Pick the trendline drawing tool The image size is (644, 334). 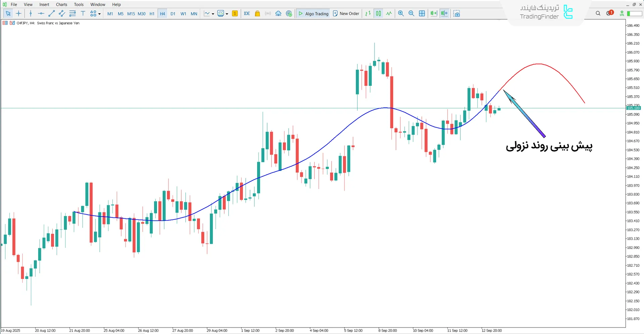[x=51, y=14]
